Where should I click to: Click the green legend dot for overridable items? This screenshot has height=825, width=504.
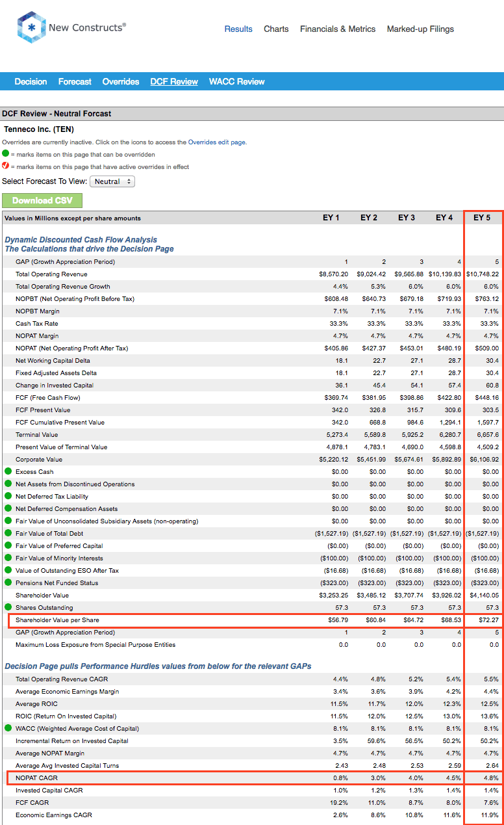point(6,154)
